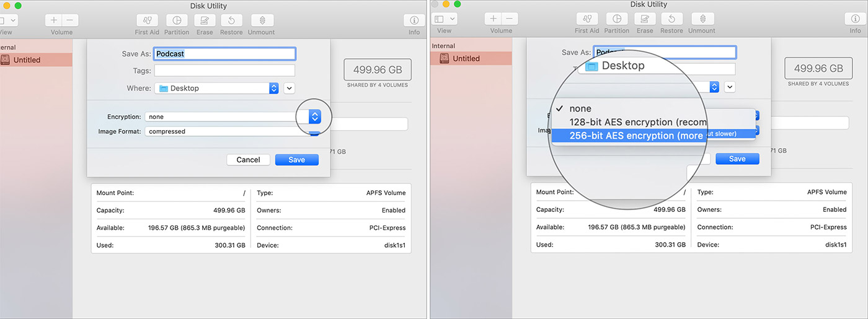This screenshot has width=868, height=319.
Task: Click Save in the left save dialog
Action: tap(297, 160)
